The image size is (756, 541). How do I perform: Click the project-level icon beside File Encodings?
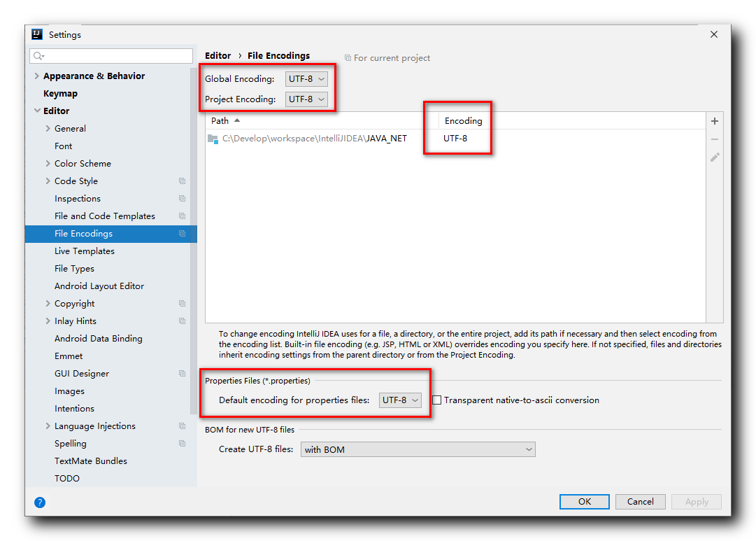click(x=182, y=234)
